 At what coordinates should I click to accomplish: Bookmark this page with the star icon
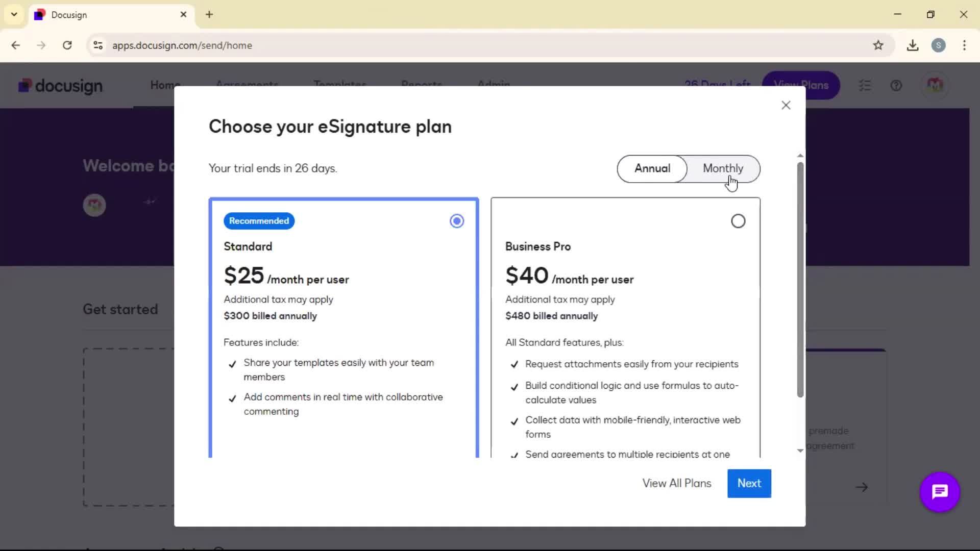click(x=878, y=45)
